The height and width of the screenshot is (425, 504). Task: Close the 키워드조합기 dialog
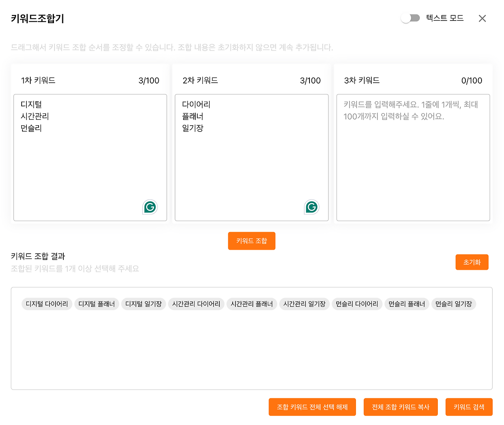(482, 18)
